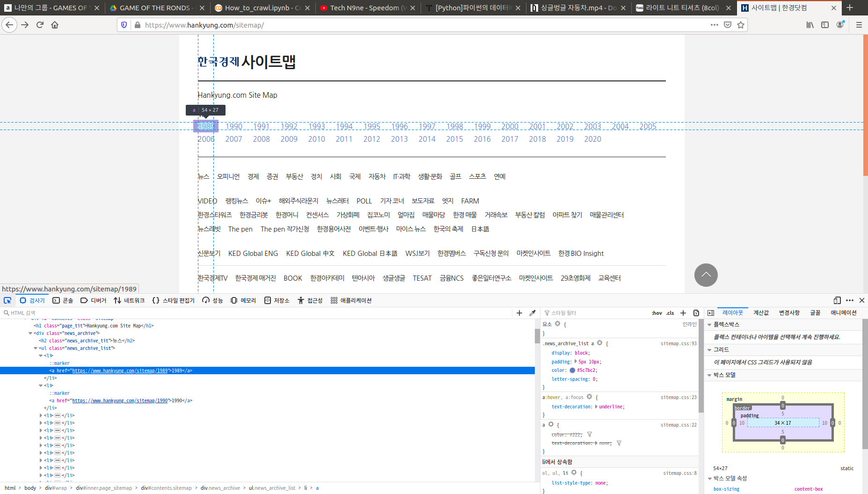Viewport: 868px width, 494px height.
Task: Open the Library bookshelf icon
Action: [810, 25]
